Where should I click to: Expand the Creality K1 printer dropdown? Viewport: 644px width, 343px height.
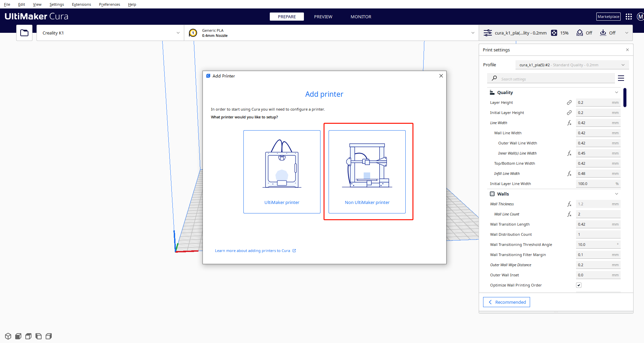coord(110,33)
